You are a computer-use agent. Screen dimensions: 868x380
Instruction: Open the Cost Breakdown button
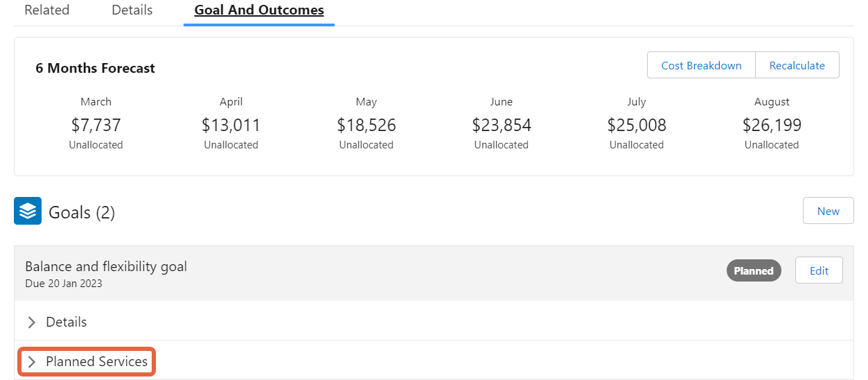[701, 65]
